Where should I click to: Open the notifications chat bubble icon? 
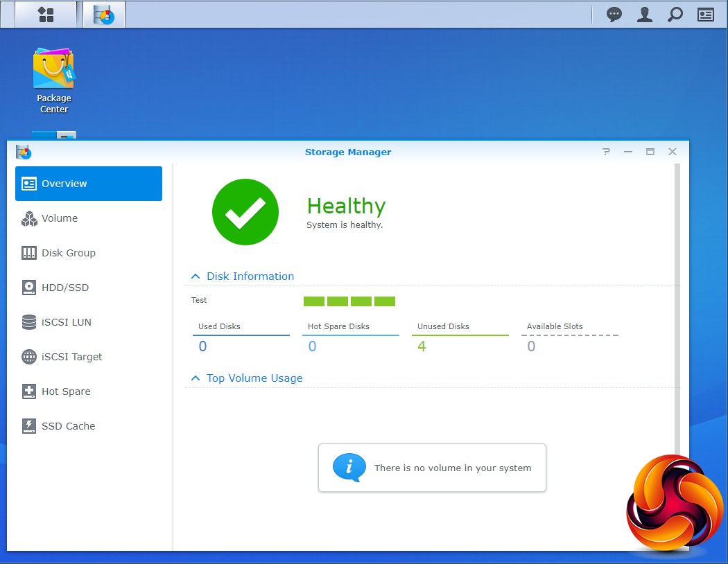click(x=614, y=15)
